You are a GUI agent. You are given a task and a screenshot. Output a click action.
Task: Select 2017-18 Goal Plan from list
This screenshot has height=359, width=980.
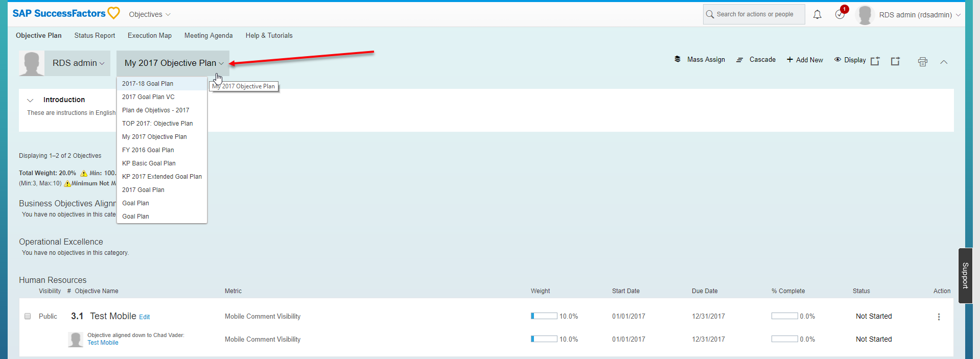pos(162,84)
